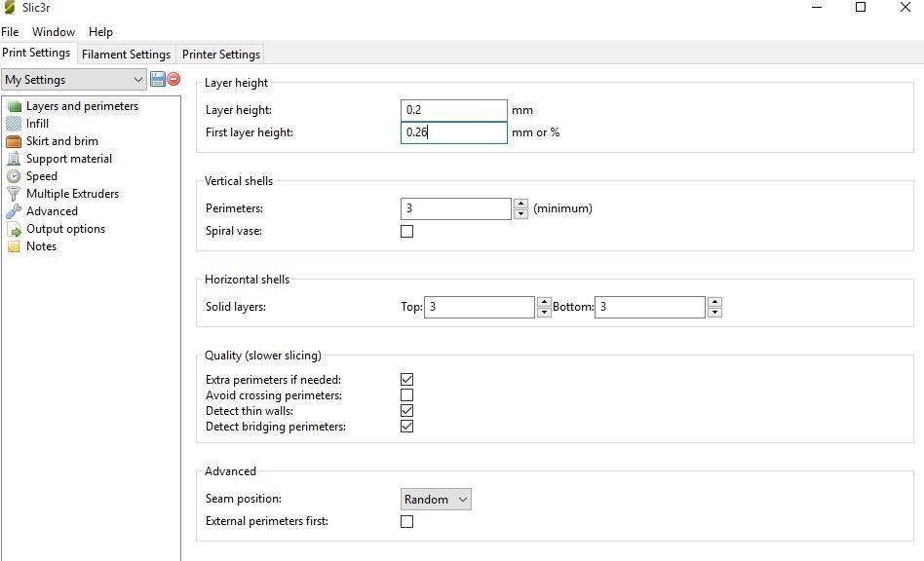
Task: Click the "Seam position:" label
Action: click(244, 499)
